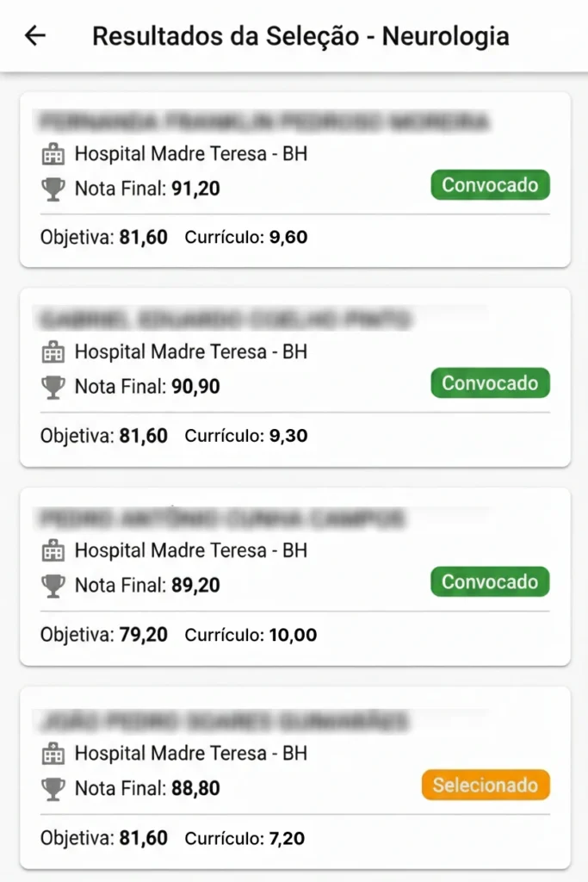
Task: Click Convocado badge on the 91,20 card
Action: (490, 185)
